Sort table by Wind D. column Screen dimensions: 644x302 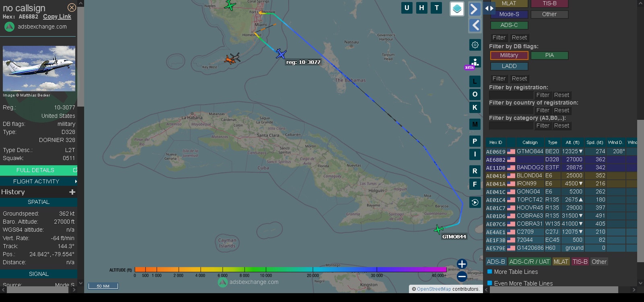[615, 142]
